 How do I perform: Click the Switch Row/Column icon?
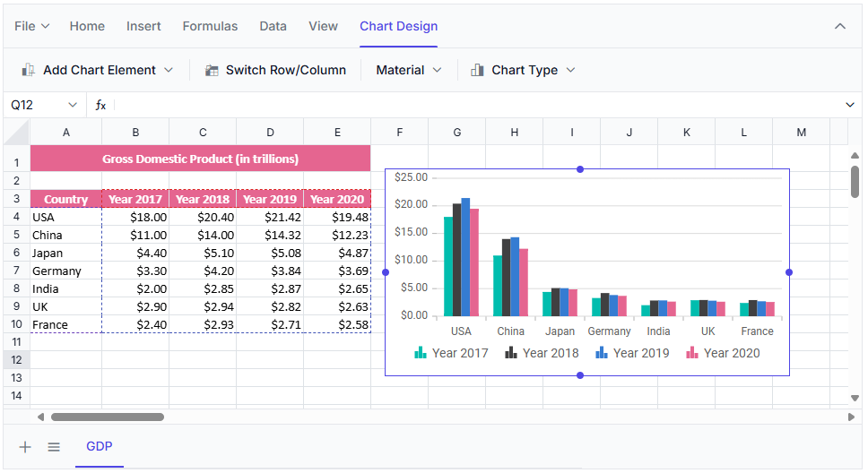point(212,70)
